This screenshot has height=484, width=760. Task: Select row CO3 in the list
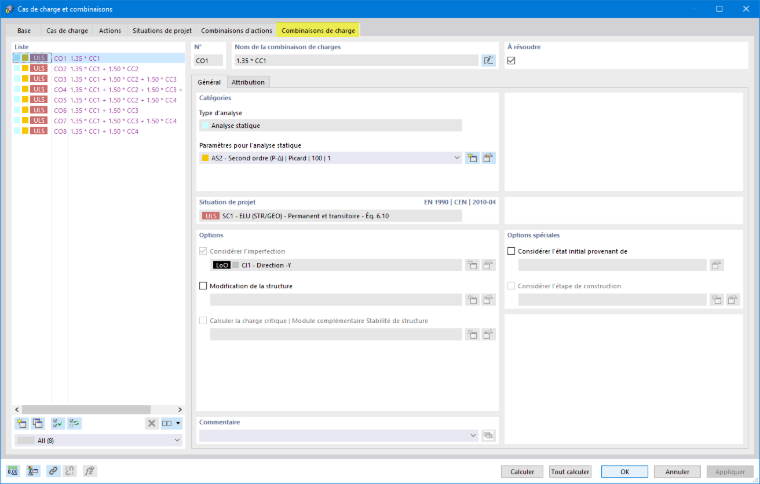98,79
